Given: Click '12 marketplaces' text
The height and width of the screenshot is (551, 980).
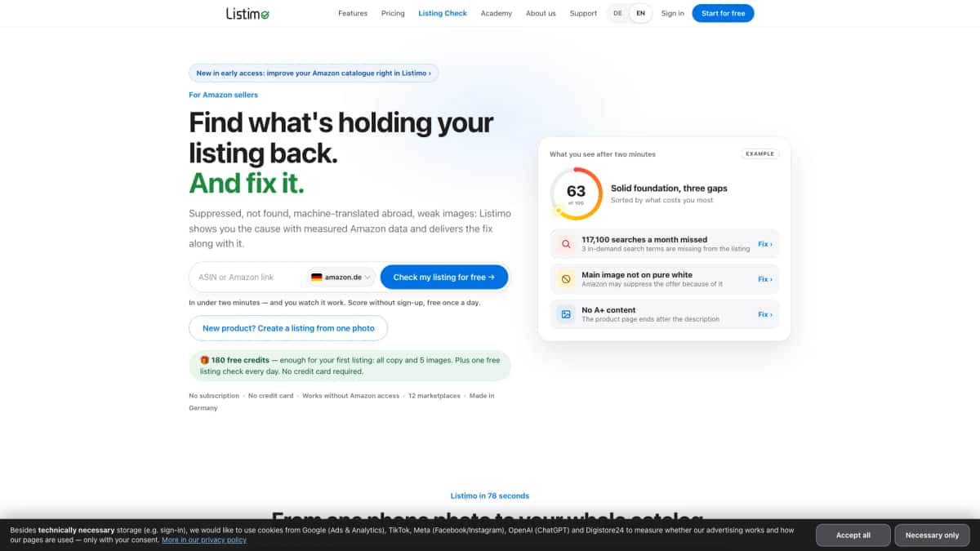Looking at the screenshot, I should click(x=436, y=396).
